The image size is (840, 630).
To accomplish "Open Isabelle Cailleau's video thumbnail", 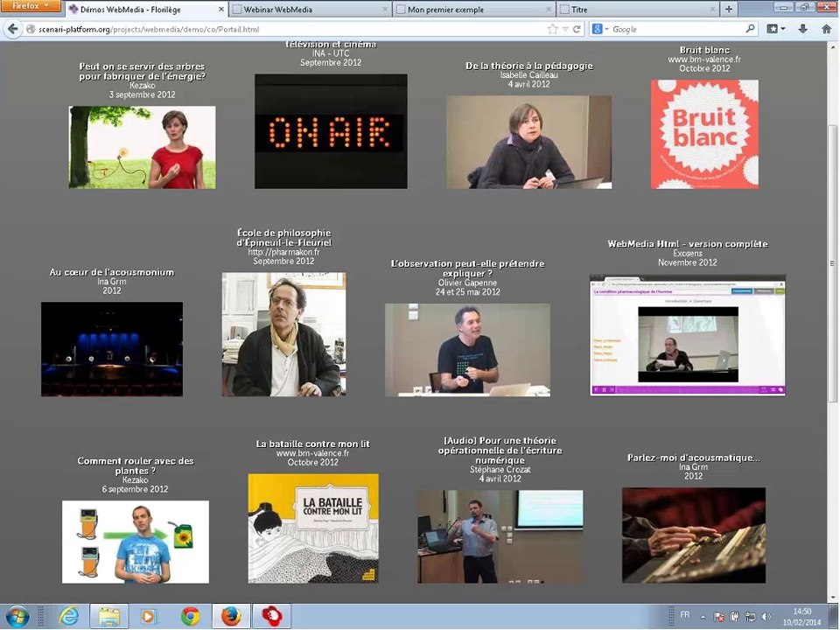I will [x=528, y=142].
